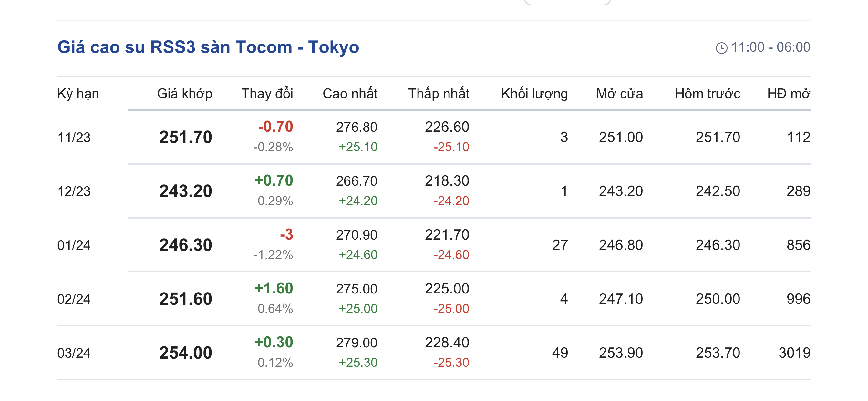Select the 12/23 contract term row
868x401 pixels.
coord(74,191)
